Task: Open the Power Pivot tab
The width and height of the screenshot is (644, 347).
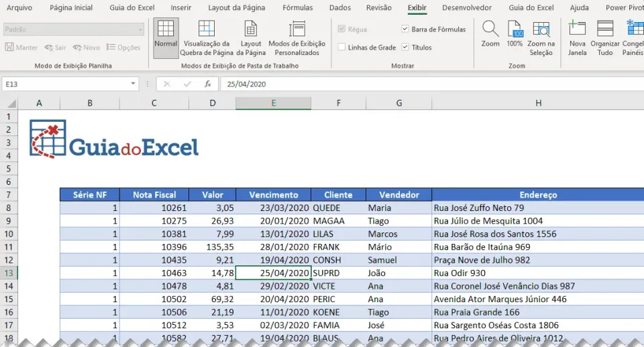Action: 625,7
